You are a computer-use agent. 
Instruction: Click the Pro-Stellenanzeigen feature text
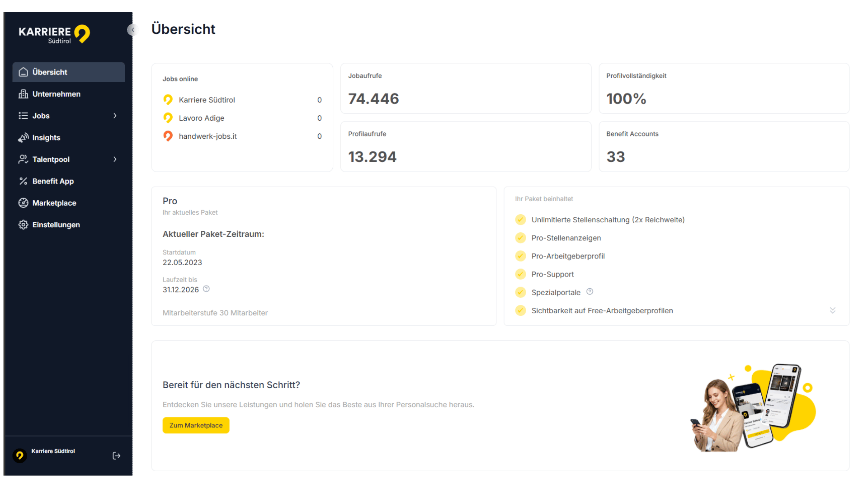click(x=566, y=238)
